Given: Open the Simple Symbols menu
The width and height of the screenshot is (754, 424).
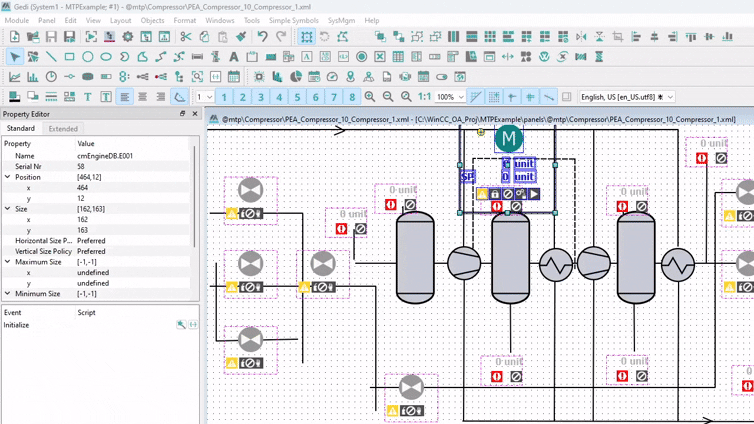Looking at the screenshot, I should coord(294,20).
